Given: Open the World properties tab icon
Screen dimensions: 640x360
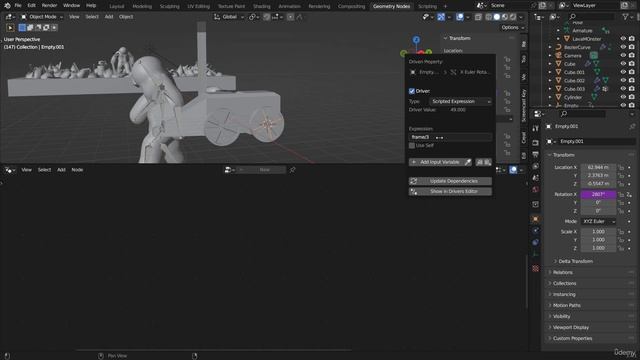Looking at the screenshot, I should coord(536,190).
